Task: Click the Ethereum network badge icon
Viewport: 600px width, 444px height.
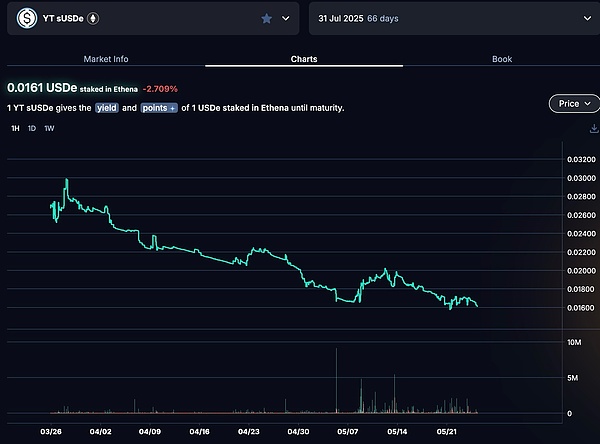Action: click(x=95, y=18)
